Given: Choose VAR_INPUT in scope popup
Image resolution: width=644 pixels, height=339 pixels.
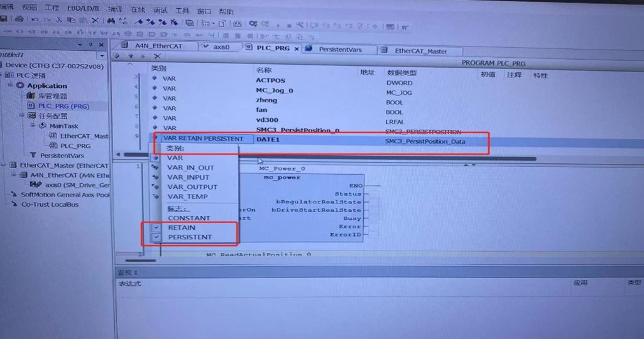Looking at the screenshot, I should tap(188, 177).
